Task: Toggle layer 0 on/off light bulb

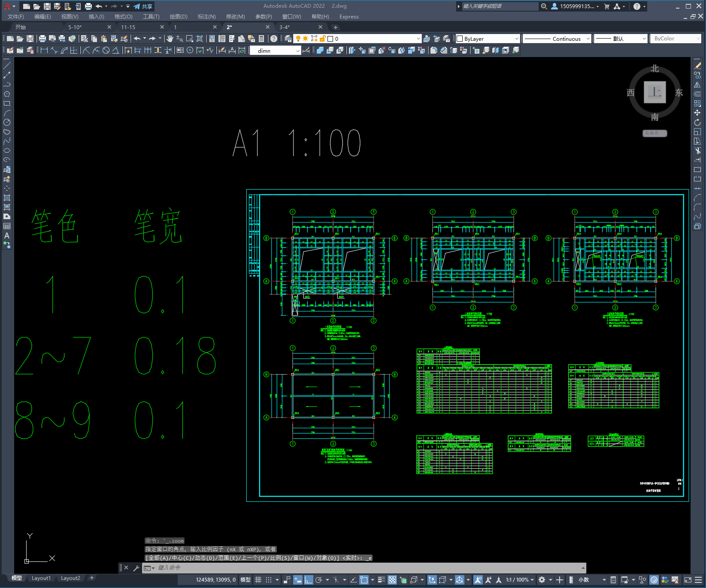Action: pos(298,39)
